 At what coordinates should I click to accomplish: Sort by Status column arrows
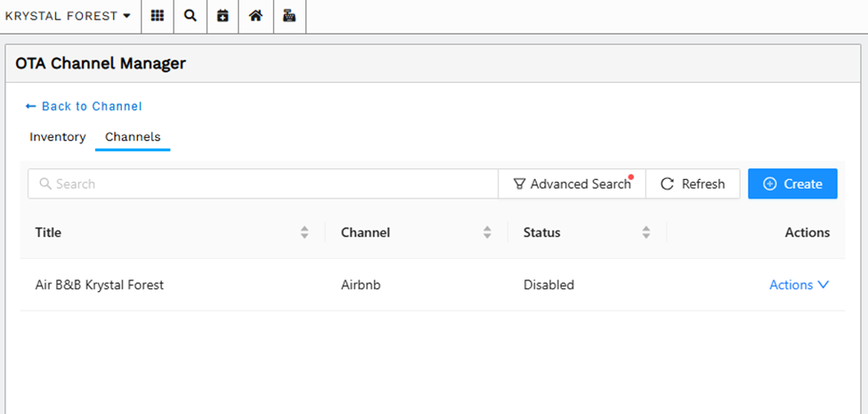(x=646, y=232)
